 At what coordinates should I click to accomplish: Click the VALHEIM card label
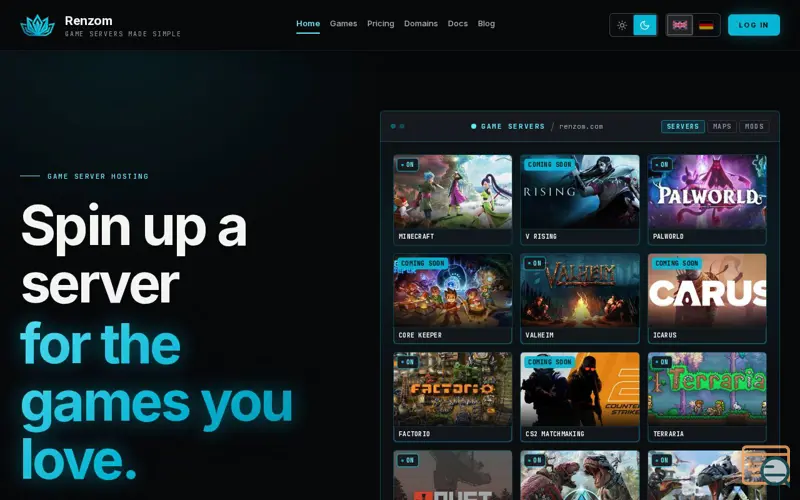click(540, 335)
